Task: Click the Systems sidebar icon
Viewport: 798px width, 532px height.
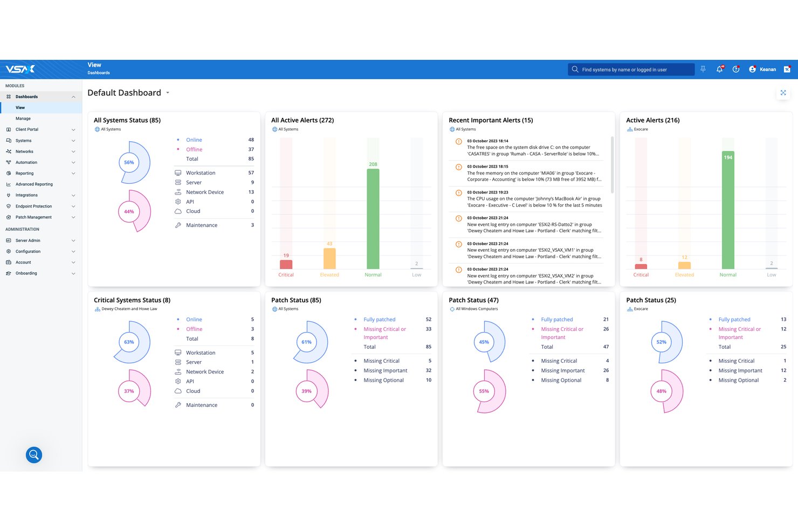Action: pyautogui.click(x=9, y=141)
